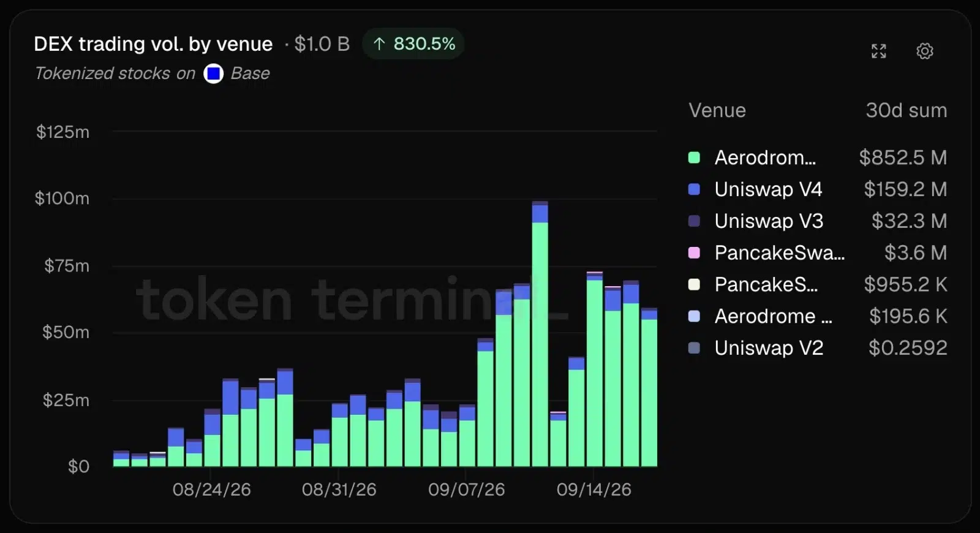Click the first bar on the chart
Viewport: 980px width, 533px height.
[x=121, y=459]
